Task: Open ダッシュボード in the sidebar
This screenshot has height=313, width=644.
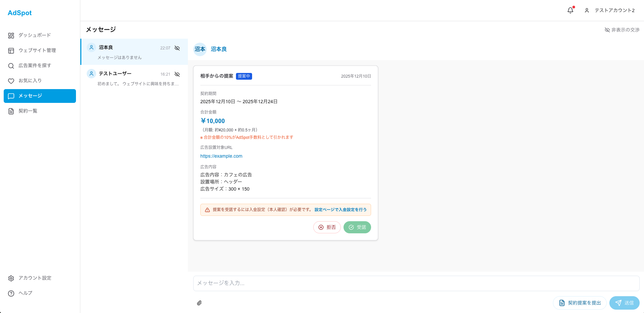Action: [35, 35]
